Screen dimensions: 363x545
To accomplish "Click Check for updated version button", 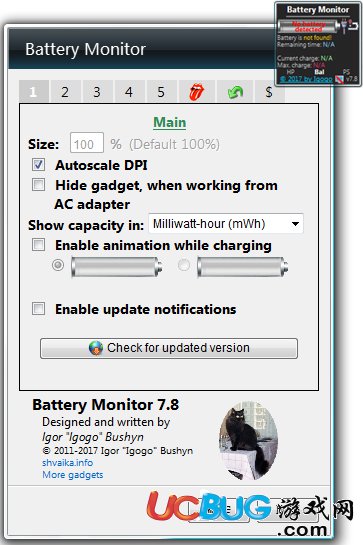I will [x=169, y=348].
